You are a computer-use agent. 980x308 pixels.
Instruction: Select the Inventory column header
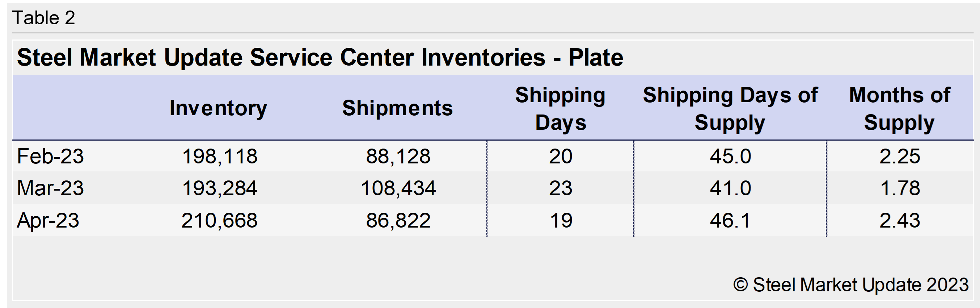click(x=218, y=108)
